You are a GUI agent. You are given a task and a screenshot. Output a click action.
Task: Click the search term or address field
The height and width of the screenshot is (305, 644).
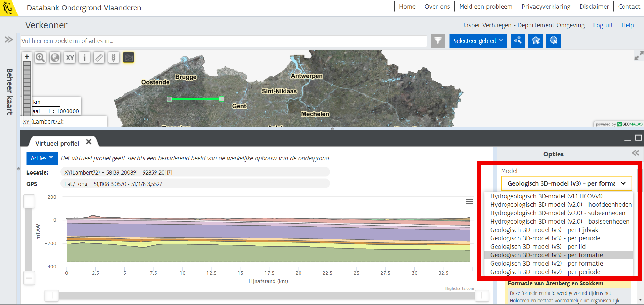[223, 41]
